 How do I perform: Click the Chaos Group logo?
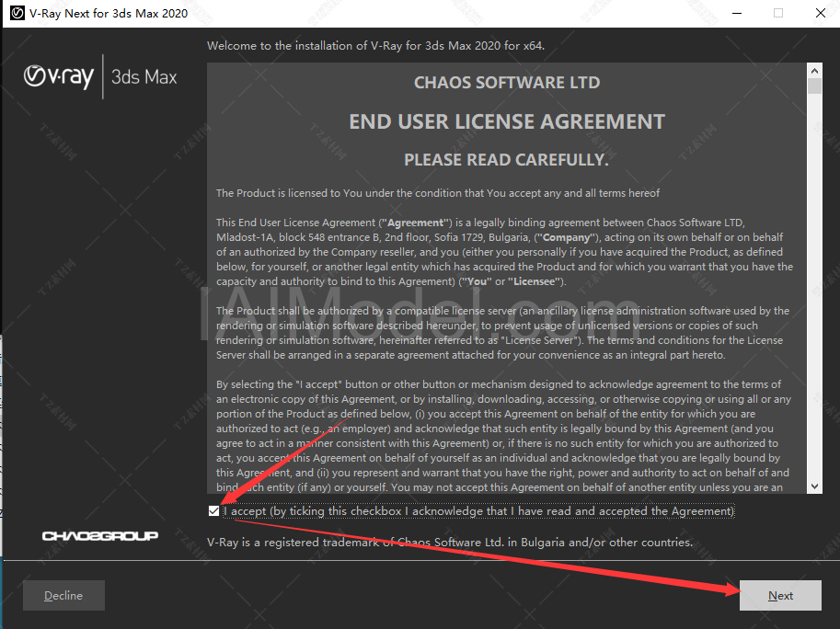(x=100, y=536)
